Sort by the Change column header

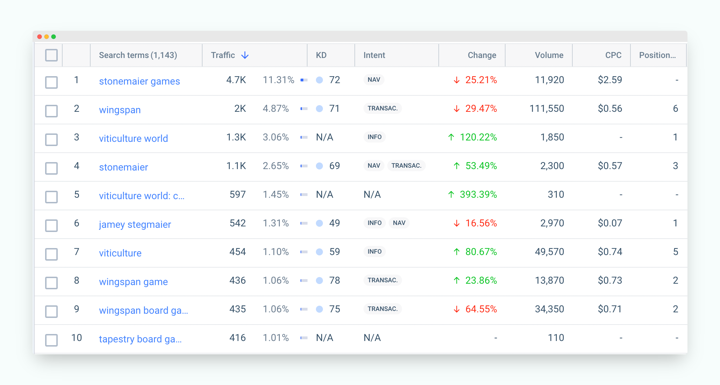(482, 55)
